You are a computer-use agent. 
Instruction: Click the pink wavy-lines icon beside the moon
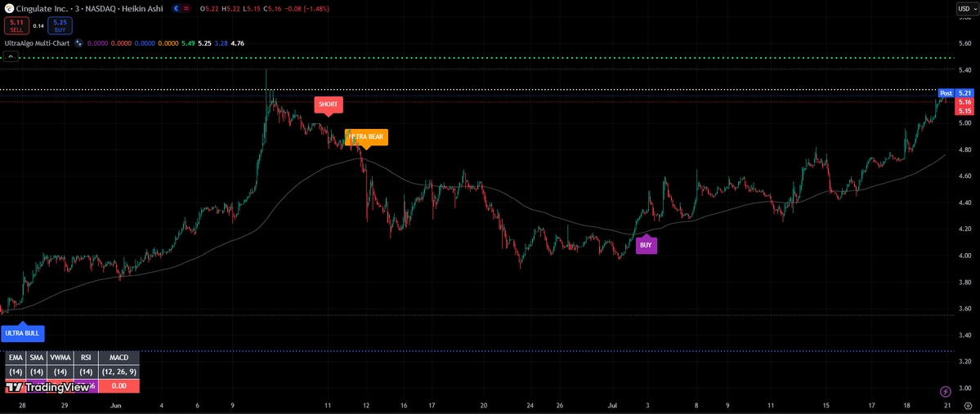tap(186, 9)
